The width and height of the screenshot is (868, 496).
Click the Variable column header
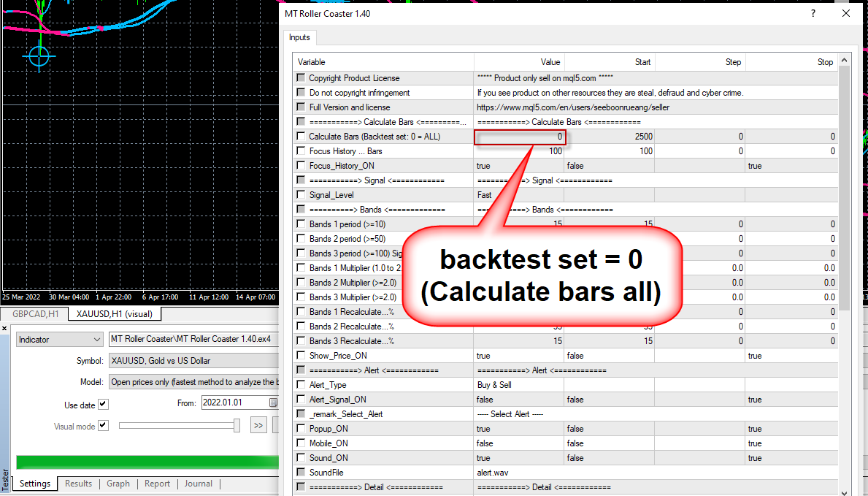(x=383, y=62)
